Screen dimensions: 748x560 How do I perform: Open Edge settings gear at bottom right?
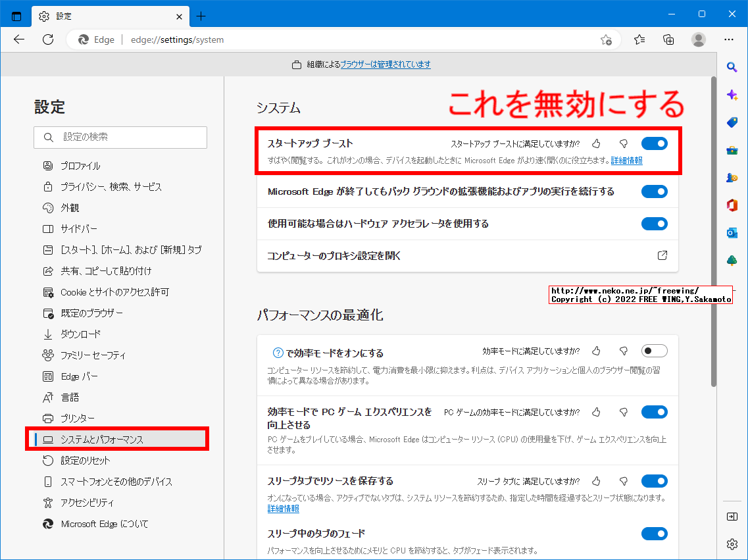[x=732, y=544]
